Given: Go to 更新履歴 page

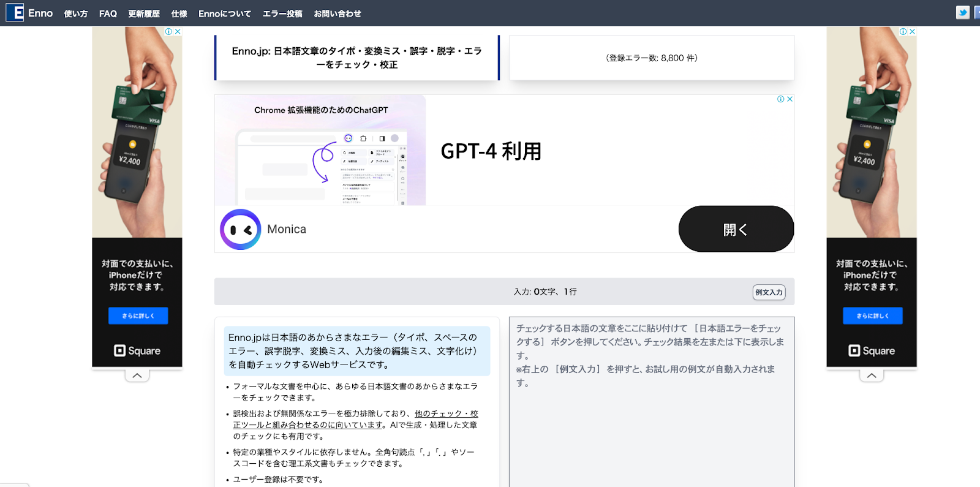Looking at the screenshot, I should (144, 13).
